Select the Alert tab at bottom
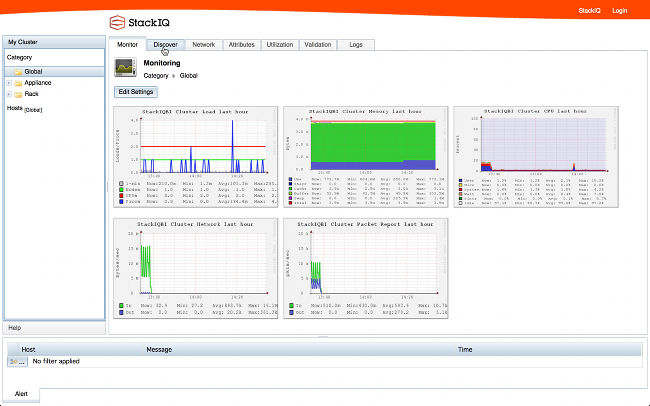The width and height of the screenshot is (650, 406). 21,394
